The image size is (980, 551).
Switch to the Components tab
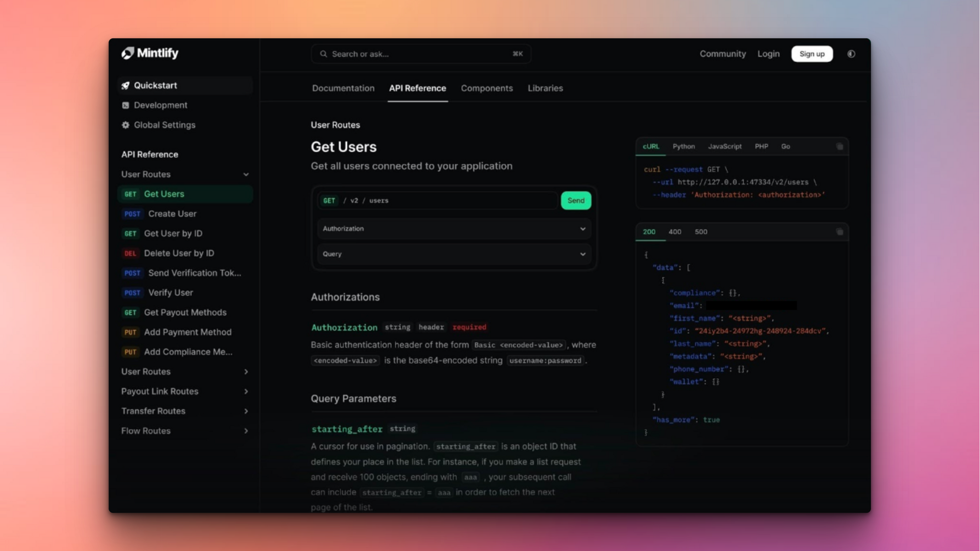click(x=487, y=88)
